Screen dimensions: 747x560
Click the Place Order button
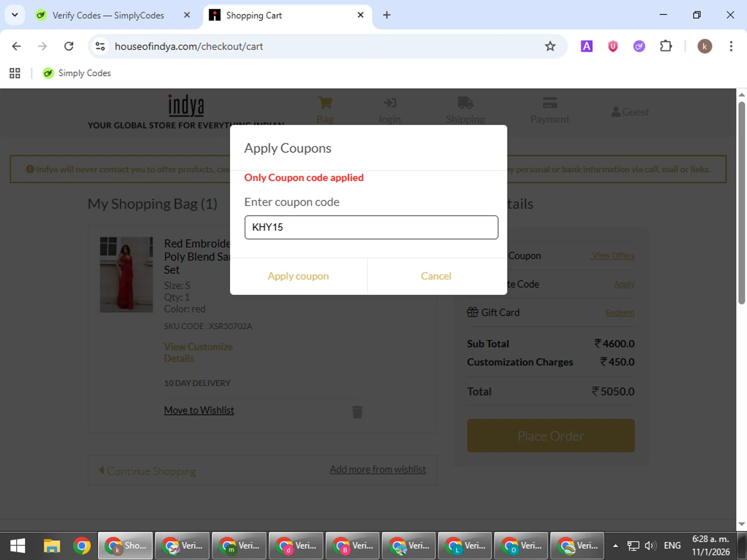(x=551, y=436)
